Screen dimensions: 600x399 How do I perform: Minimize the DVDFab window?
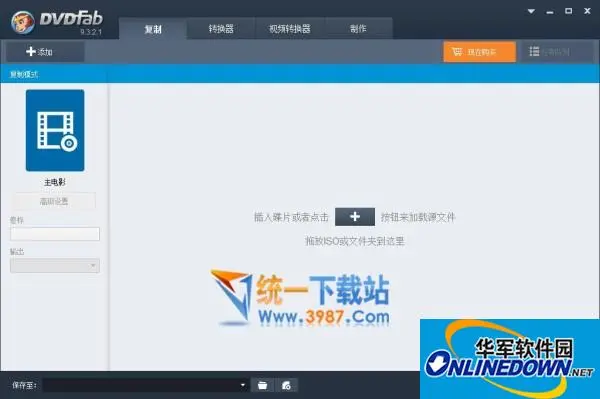coord(550,11)
